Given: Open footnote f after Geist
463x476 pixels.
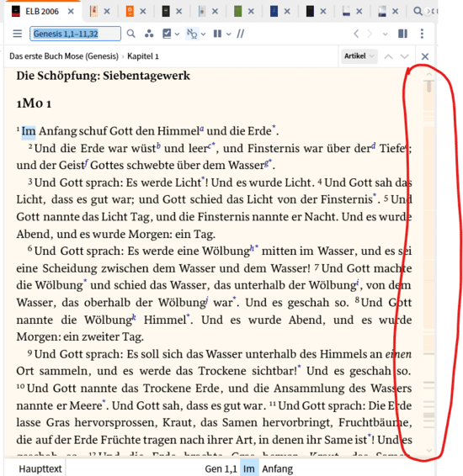Looking at the screenshot, I should point(86,162).
